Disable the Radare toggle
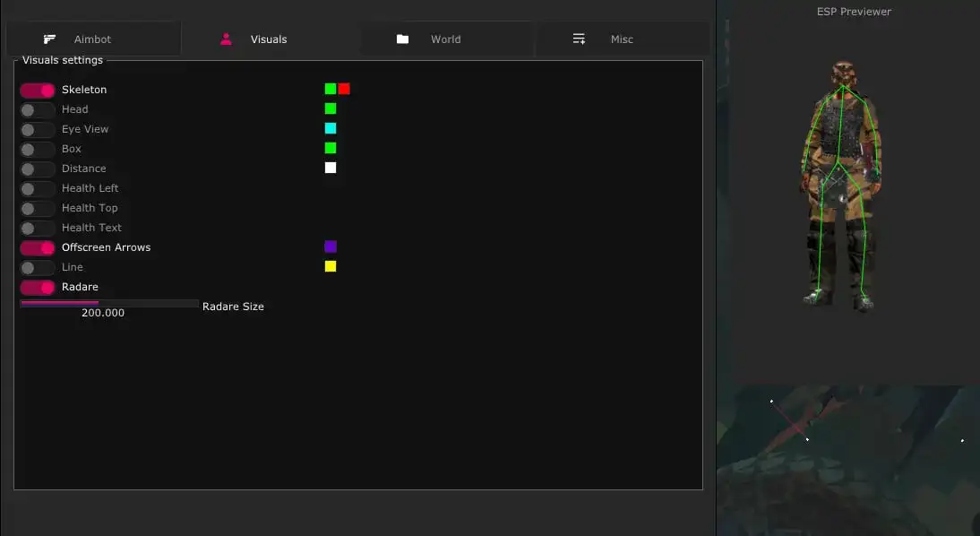980x536 pixels. tap(37, 287)
